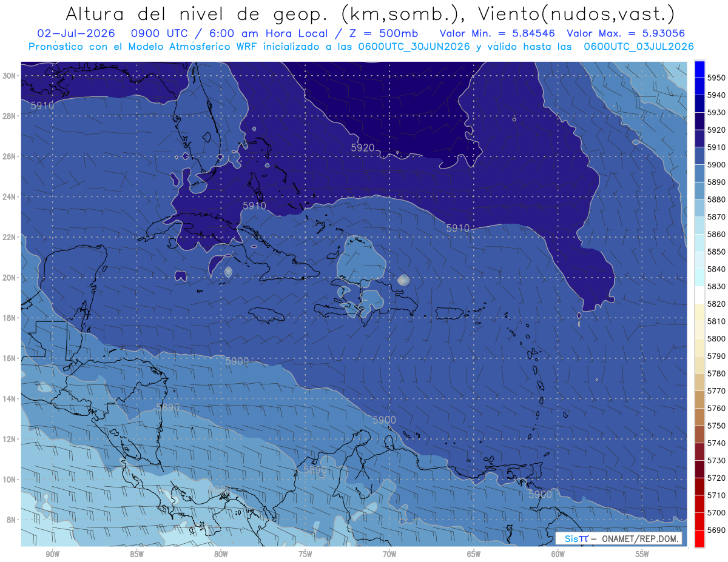Image resolution: width=728 pixels, height=562 pixels.
Task: Click the '90W' longitude axis label
Action: click(52, 554)
